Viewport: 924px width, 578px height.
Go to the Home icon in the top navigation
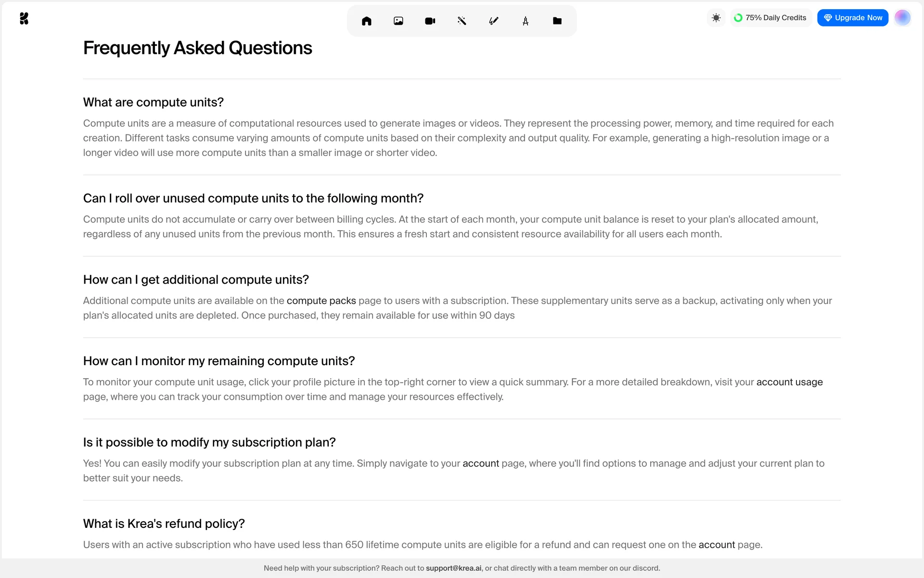click(x=367, y=21)
